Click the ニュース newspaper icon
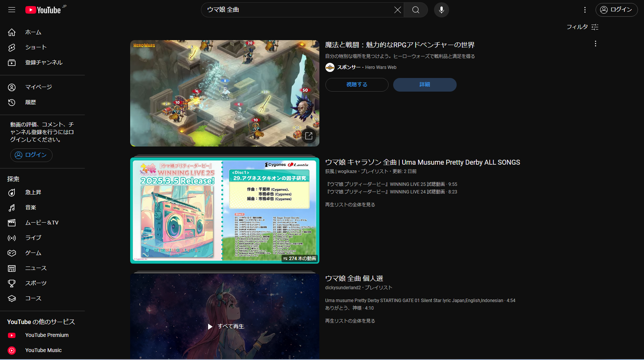644x360 pixels. click(12, 268)
